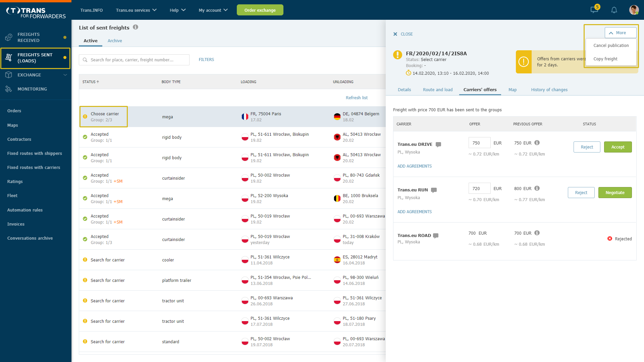Click the red Rejected status icon

610,239
